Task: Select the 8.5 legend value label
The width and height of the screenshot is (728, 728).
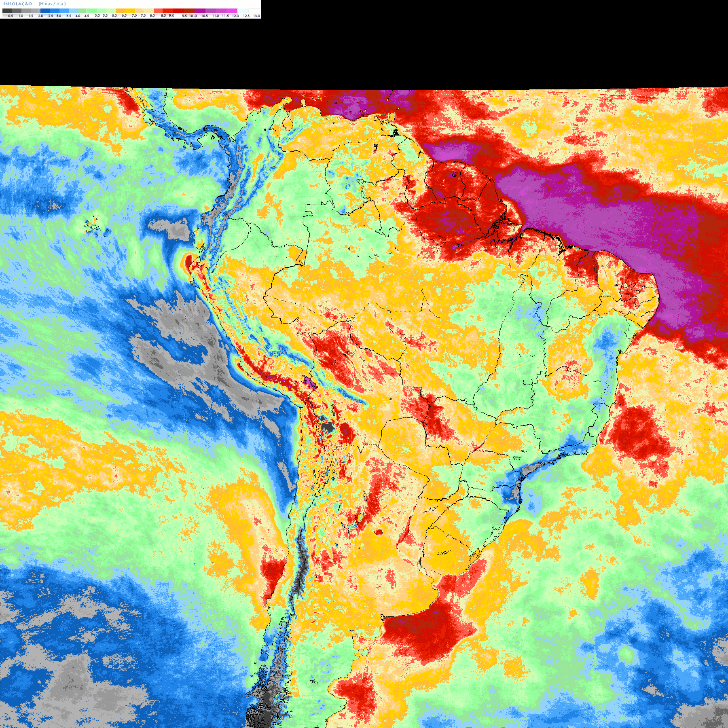Action: click(x=163, y=15)
